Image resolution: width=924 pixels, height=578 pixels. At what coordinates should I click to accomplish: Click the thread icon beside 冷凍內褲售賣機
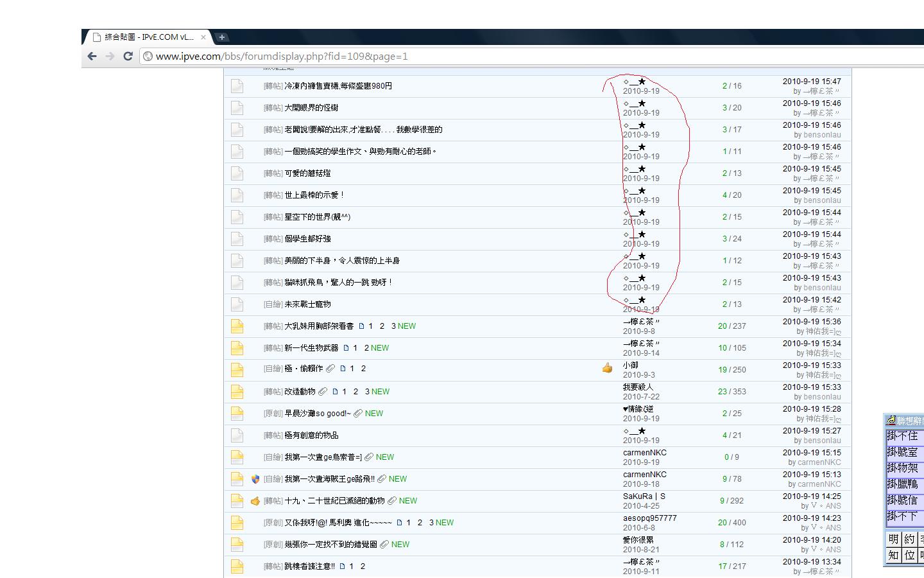237,86
